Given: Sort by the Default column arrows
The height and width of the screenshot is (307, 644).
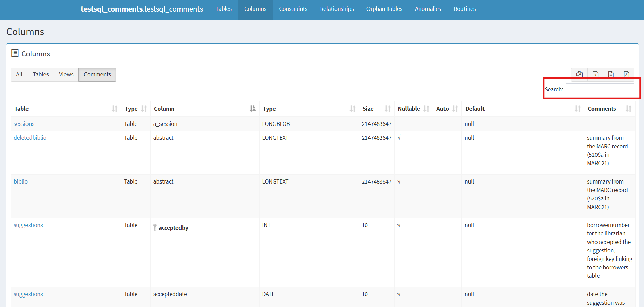Looking at the screenshot, I should point(577,109).
